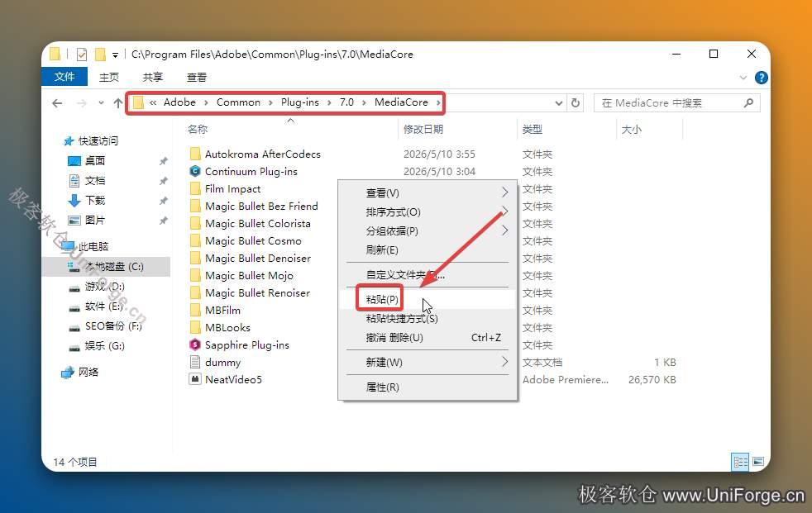Sort by the 名称 column header
This screenshot has height=513, width=812.
point(198,130)
